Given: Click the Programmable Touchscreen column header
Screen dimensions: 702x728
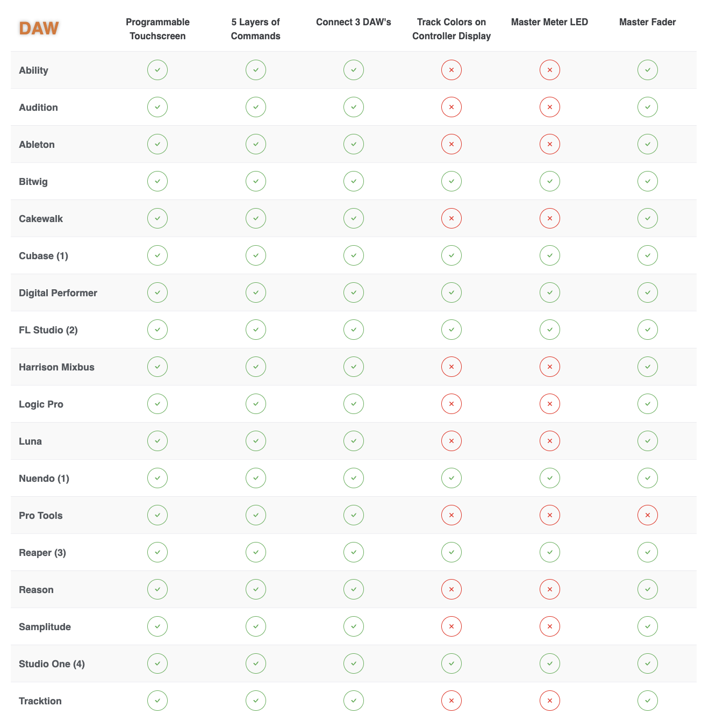Looking at the screenshot, I should pos(157,29).
